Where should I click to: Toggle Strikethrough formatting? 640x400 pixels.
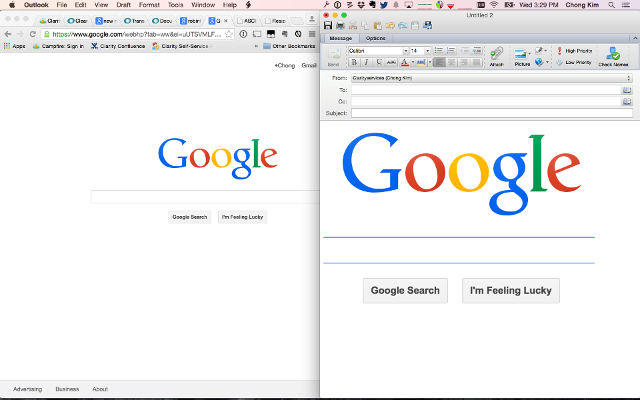[391, 62]
